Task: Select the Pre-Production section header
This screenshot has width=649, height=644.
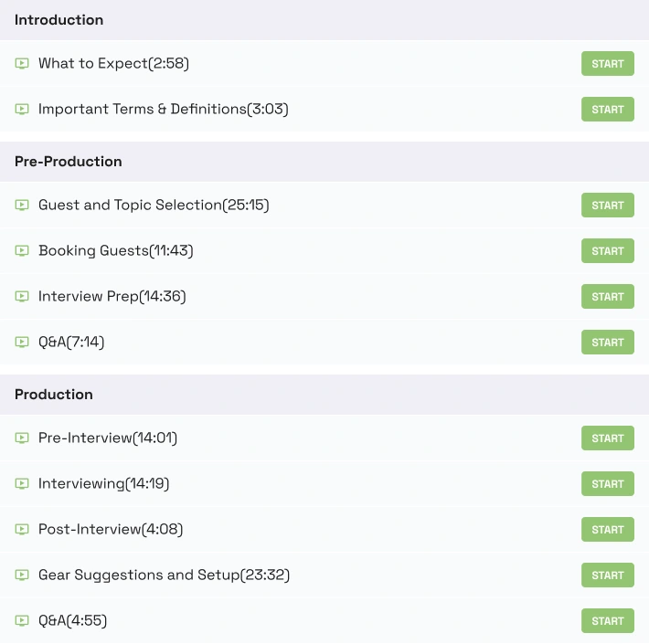Action: click(69, 162)
